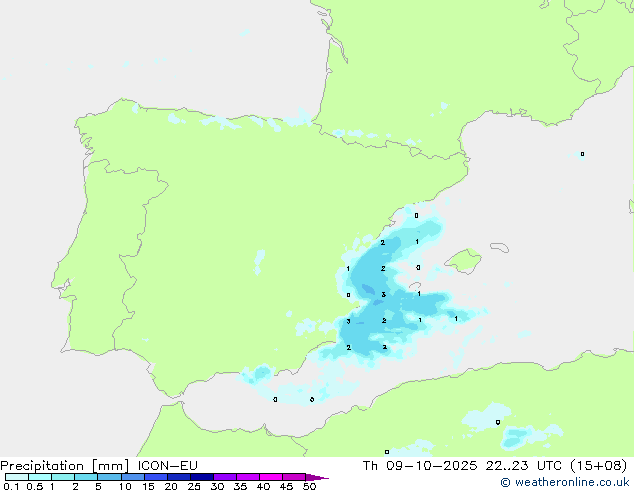Click the 30–35 mm purple swatch
This screenshot has height=490, width=634.
[x=225, y=477]
